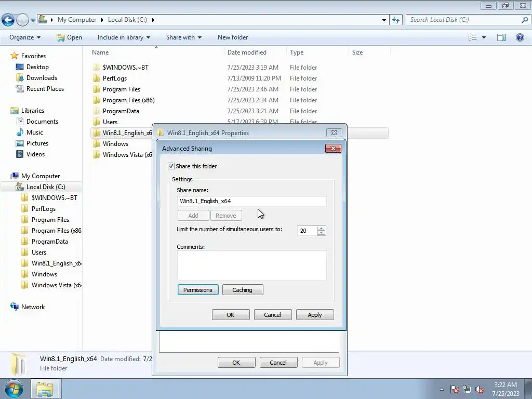Open the view options dropdown arrow

484,37
